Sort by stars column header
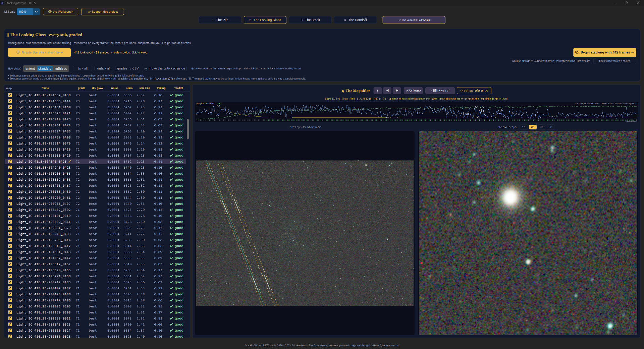 [129, 88]
